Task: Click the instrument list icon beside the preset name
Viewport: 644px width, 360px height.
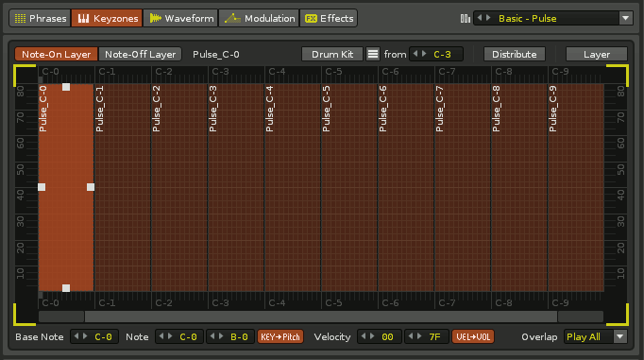Action: click(465, 19)
